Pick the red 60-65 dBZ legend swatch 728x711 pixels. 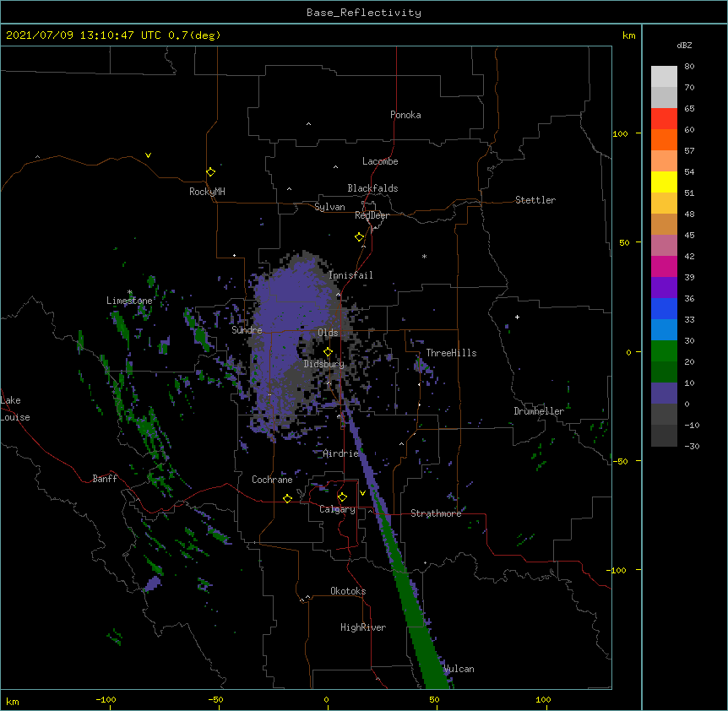coord(664,119)
